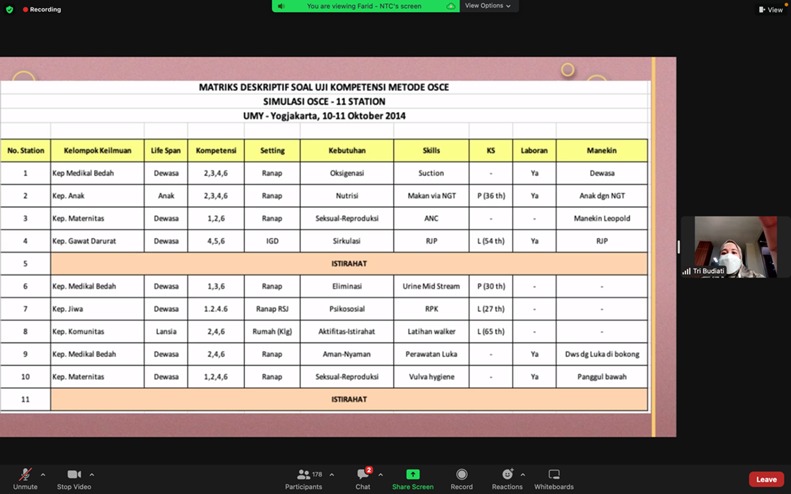The image size is (791, 494).
Task: Open the Participants panel
Action: point(303,477)
